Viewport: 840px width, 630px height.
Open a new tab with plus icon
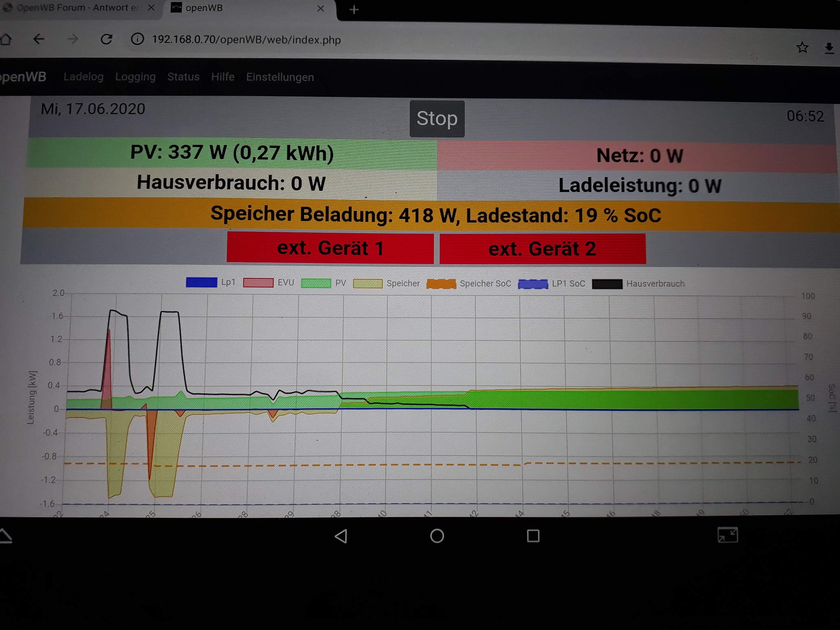click(354, 9)
